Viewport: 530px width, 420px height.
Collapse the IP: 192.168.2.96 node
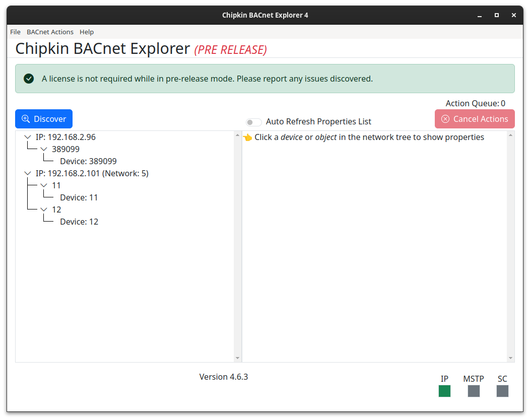pos(28,137)
